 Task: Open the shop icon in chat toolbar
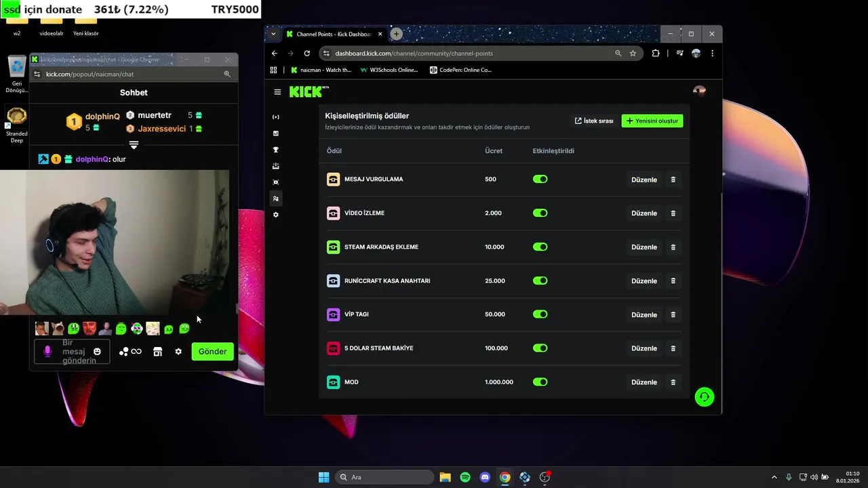[x=157, y=351]
